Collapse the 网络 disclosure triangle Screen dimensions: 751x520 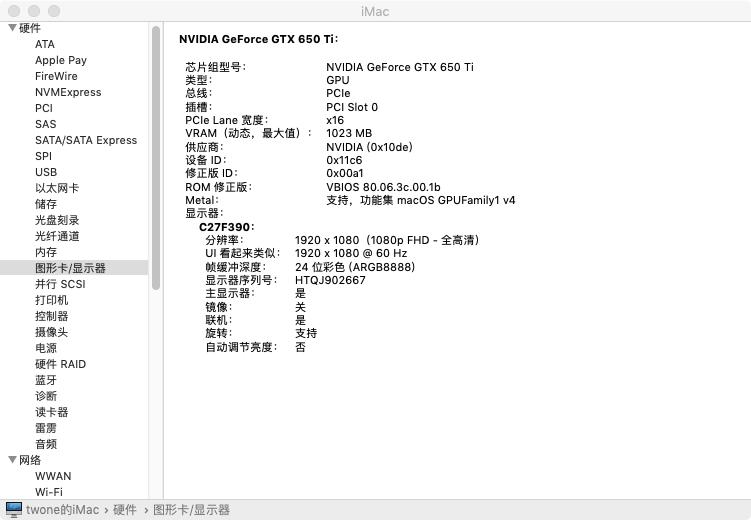[x=12, y=460]
